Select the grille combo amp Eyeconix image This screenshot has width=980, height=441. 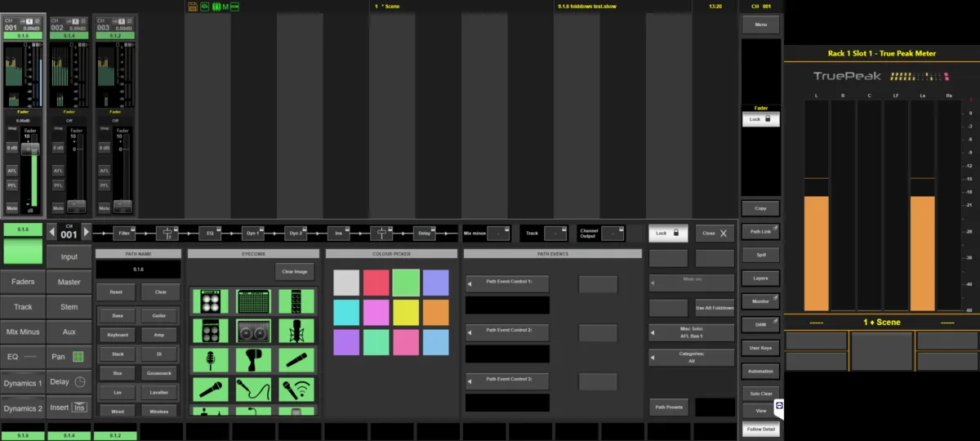point(253,301)
